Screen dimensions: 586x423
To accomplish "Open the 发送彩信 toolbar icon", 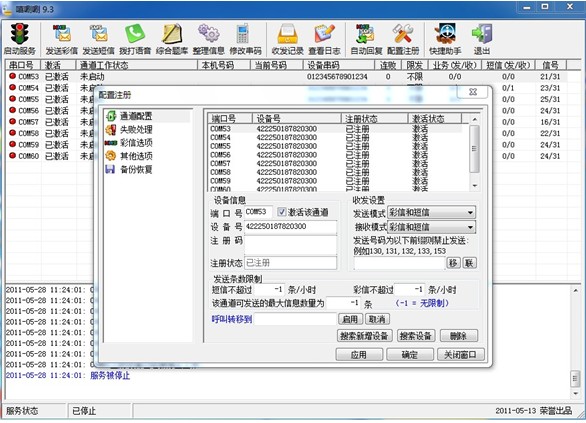I will point(61,34).
